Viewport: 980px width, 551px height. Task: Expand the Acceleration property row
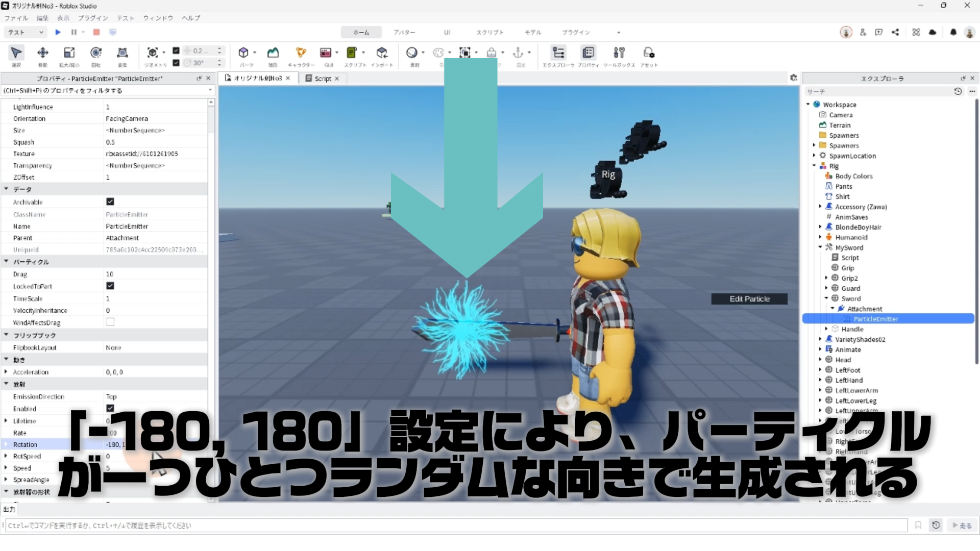coord(6,372)
